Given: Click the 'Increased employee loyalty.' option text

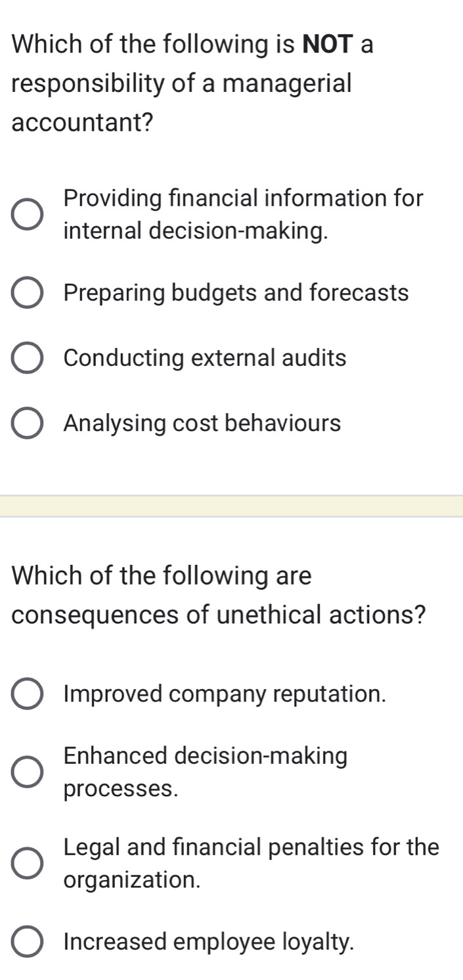Looking at the screenshot, I should pyautogui.click(x=209, y=943).
